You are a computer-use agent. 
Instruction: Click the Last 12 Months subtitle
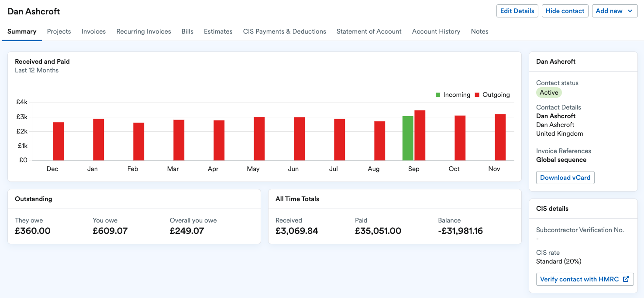click(37, 70)
